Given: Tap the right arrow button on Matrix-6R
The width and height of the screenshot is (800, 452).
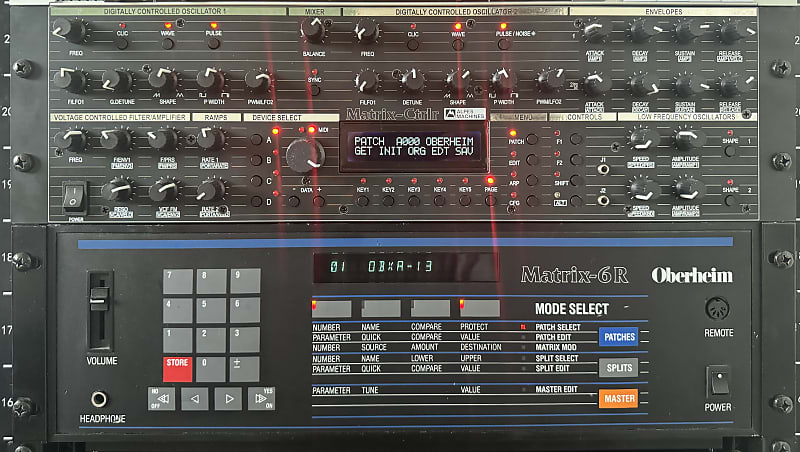Looking at the screenshot, I should click(x=229, y=399).
